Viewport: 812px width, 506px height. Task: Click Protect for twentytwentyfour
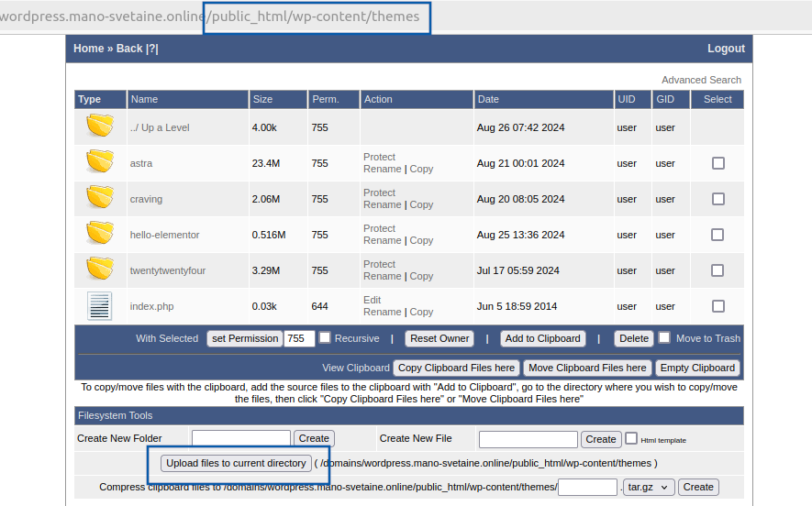point(379,264)
